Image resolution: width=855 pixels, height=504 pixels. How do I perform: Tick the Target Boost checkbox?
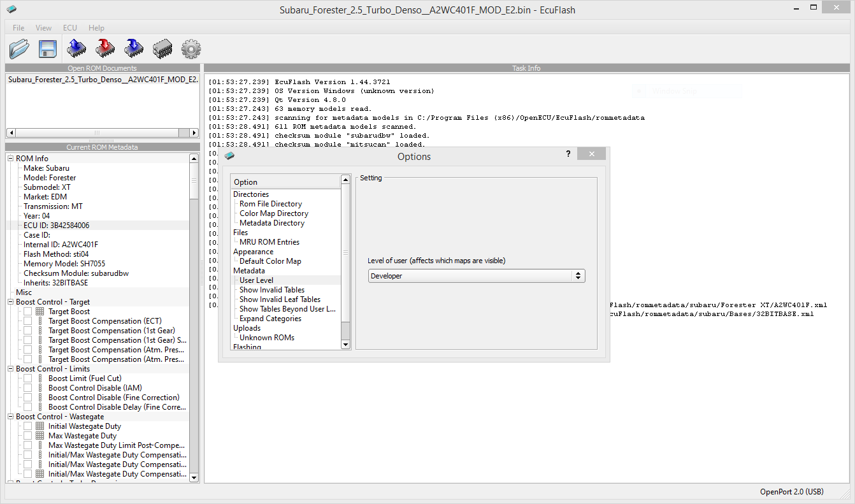click(x=28, y=312)
